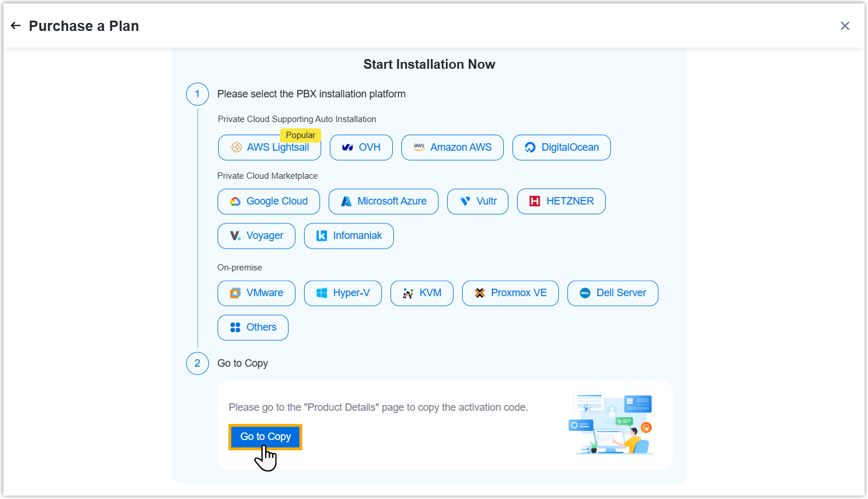The width and height of the screenshot is (868, 499).
Task: Choose OVH as installation platform
Action: (361, 148)
